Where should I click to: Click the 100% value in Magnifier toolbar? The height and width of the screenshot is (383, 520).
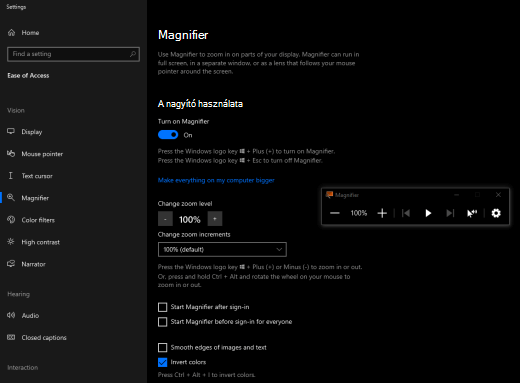359,213
